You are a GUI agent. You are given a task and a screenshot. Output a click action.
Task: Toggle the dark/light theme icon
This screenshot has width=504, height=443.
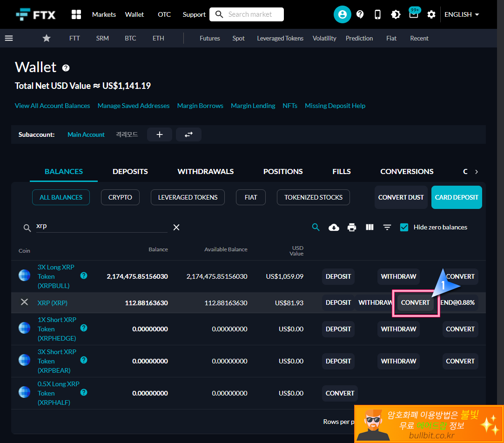396,14
